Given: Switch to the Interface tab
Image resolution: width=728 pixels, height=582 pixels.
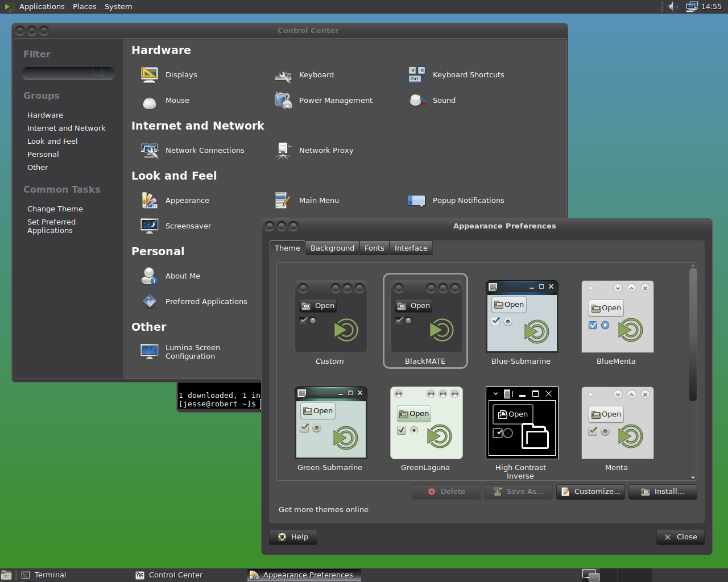Looking at the screenshot, I should pos(411,248).
